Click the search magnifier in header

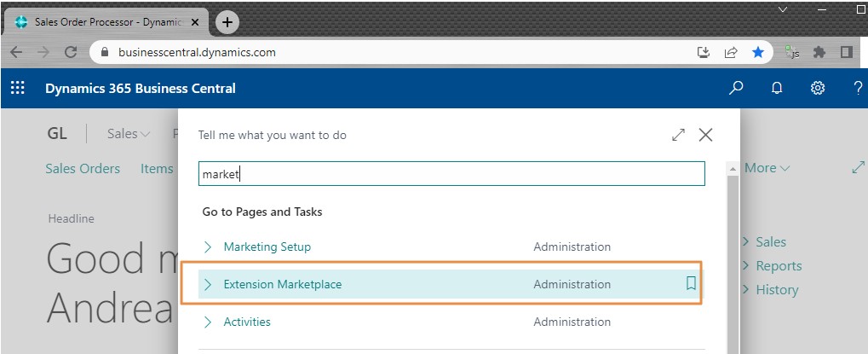coord(736,88)
